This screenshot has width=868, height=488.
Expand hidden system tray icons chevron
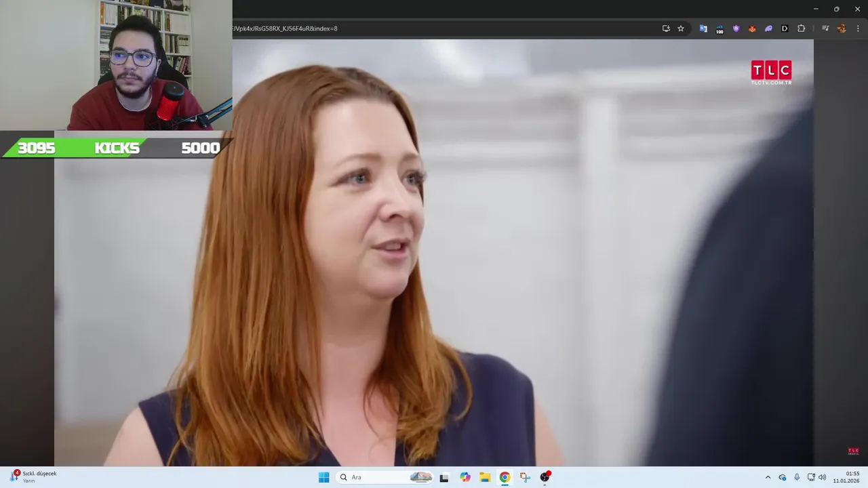(x=768, y=477)
